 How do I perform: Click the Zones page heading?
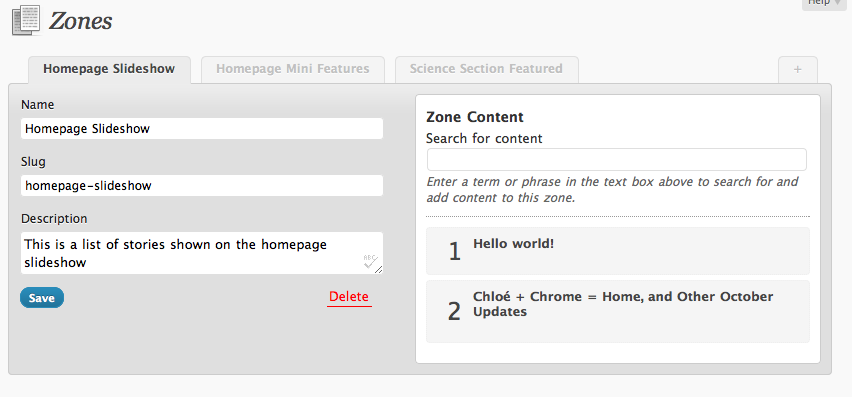[x=80, y=21]
